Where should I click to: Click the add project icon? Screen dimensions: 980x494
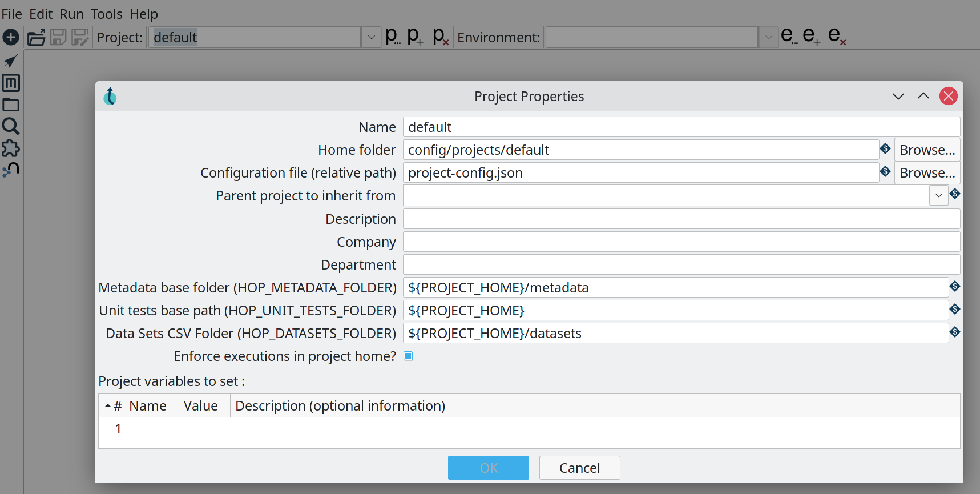[x=415, y=37]
